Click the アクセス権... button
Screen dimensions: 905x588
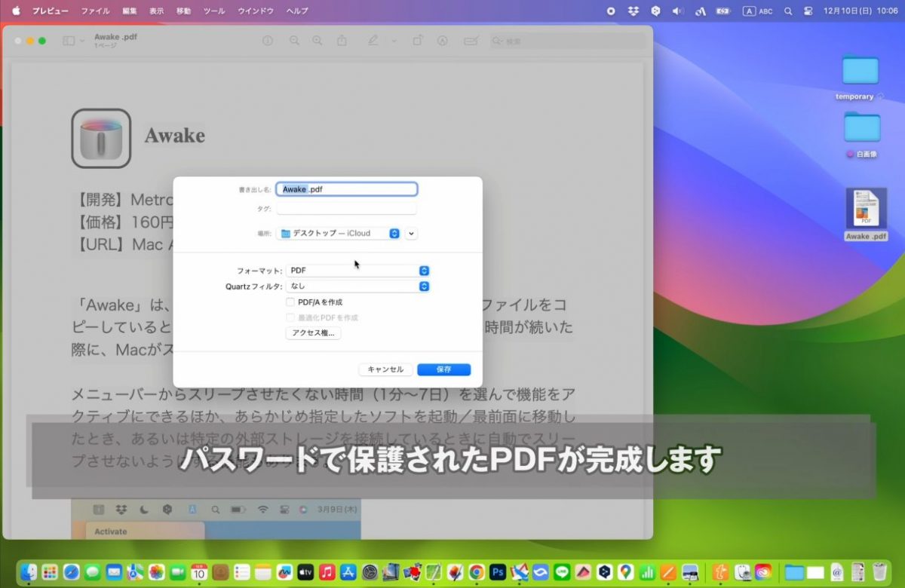tap(313, 332)
